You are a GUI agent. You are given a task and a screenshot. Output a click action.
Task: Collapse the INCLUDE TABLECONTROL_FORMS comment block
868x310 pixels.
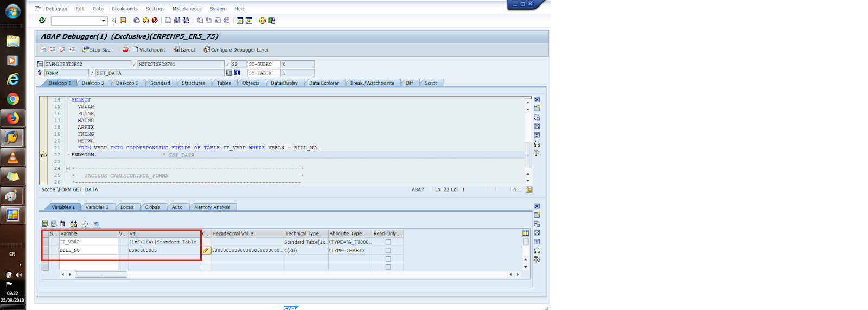tap(68, 169)
